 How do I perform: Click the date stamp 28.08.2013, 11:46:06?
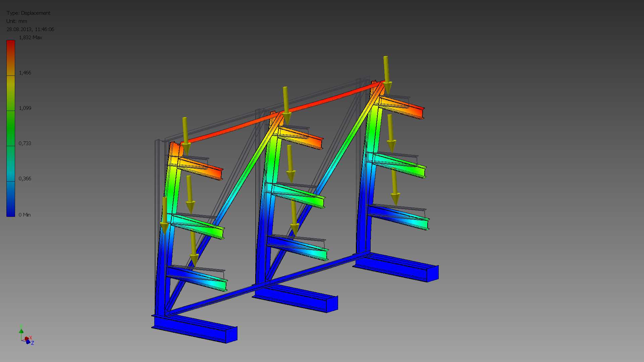(x=30, y=29)
